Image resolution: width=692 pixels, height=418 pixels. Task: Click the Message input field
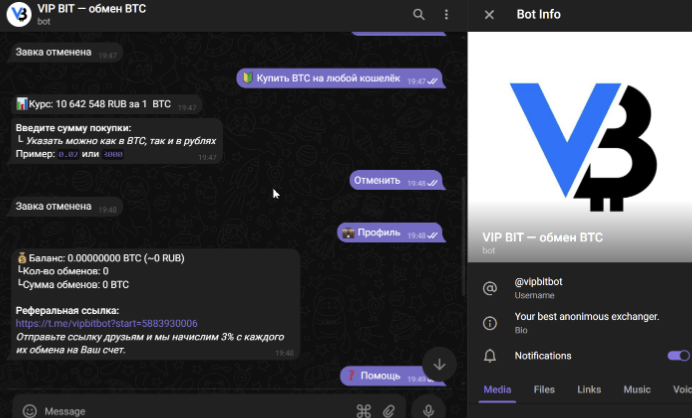click(190, 410)
